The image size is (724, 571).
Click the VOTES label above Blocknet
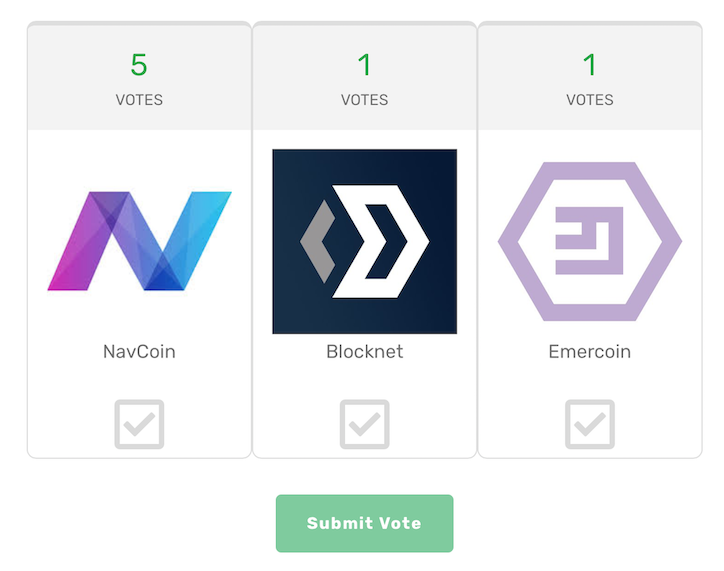click(364, 100)
